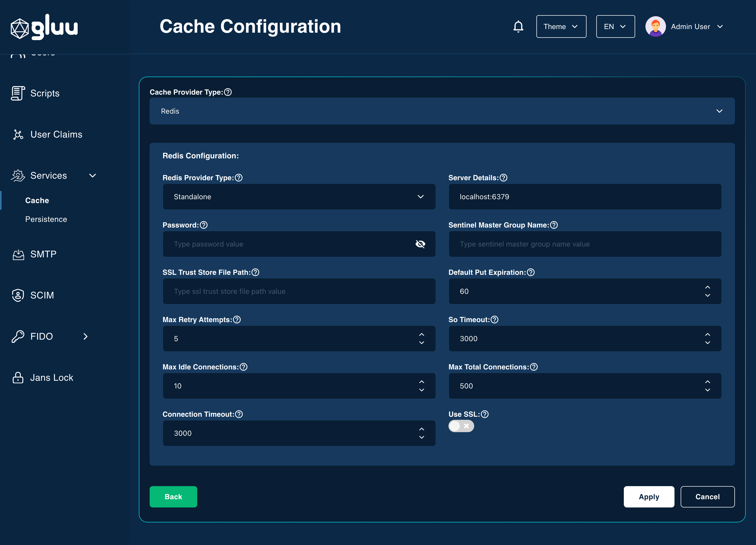This screenshot has width=756, height=545.
Task: Click the Max Idle Connections value 10
Action: (178, 386)
